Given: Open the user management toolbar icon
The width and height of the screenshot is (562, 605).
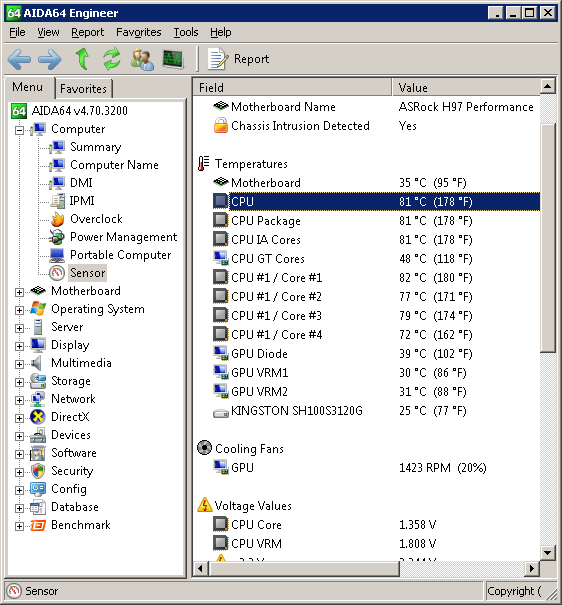Looking at the screenshot, I should (142, 59).
